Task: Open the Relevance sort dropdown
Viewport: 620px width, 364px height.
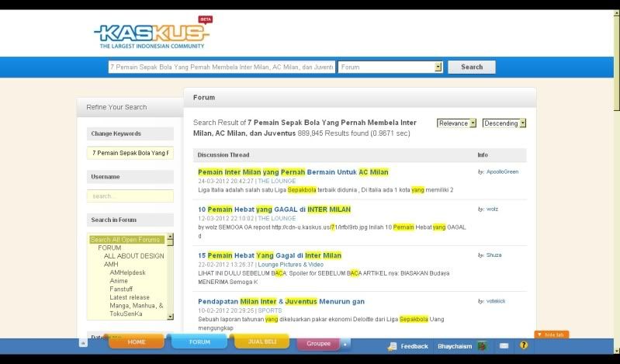Action: pyautogui.click(x=456, y=123)
